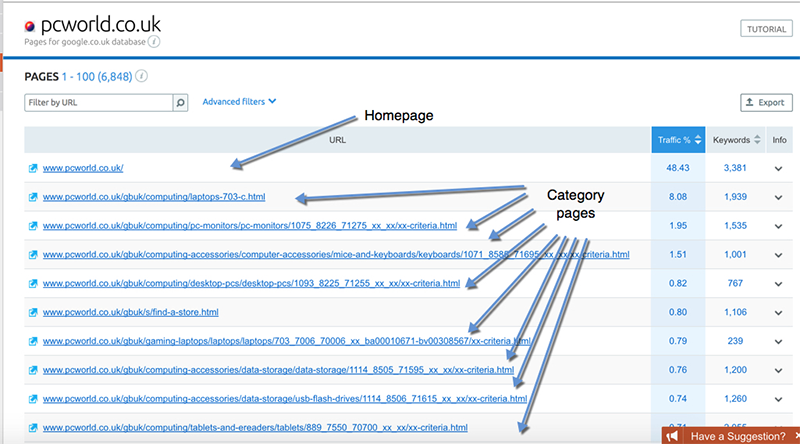The height and width of the screenshot is (444, 800).
Task: Open external link icon for mice-and-keyboards row
Action: [33, 255]
